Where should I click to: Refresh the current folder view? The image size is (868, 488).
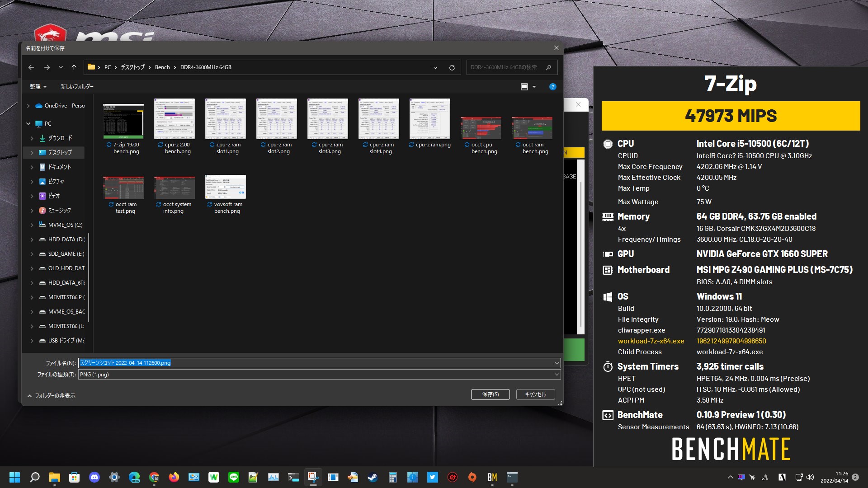[x=452, y=67]
